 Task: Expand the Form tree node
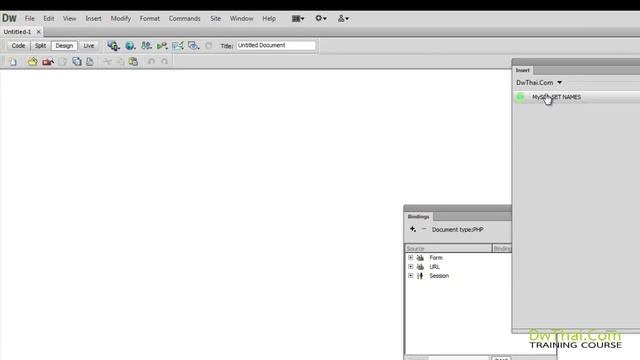[411, 258]
